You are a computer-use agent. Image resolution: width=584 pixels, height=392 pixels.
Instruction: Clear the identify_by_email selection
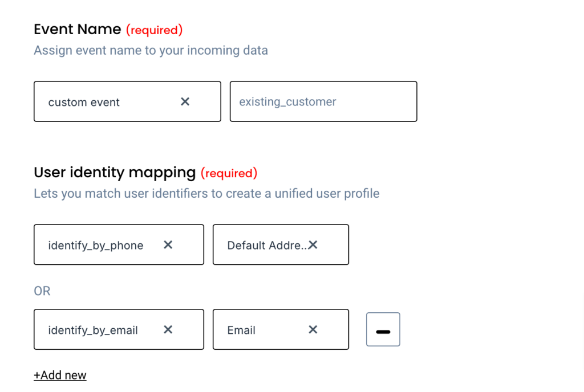[168, 329]
